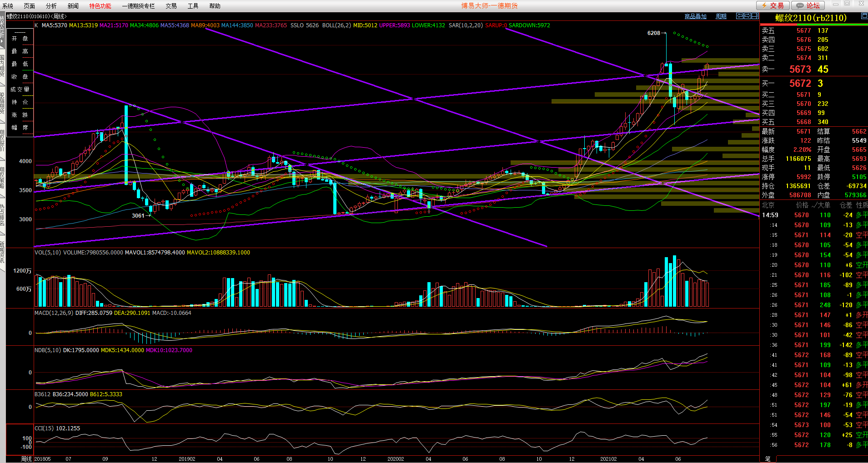This screenshot has width=868, height=463.
Task: Select the 股指期货 sidebar tab
Action: [x=2, y=104]
